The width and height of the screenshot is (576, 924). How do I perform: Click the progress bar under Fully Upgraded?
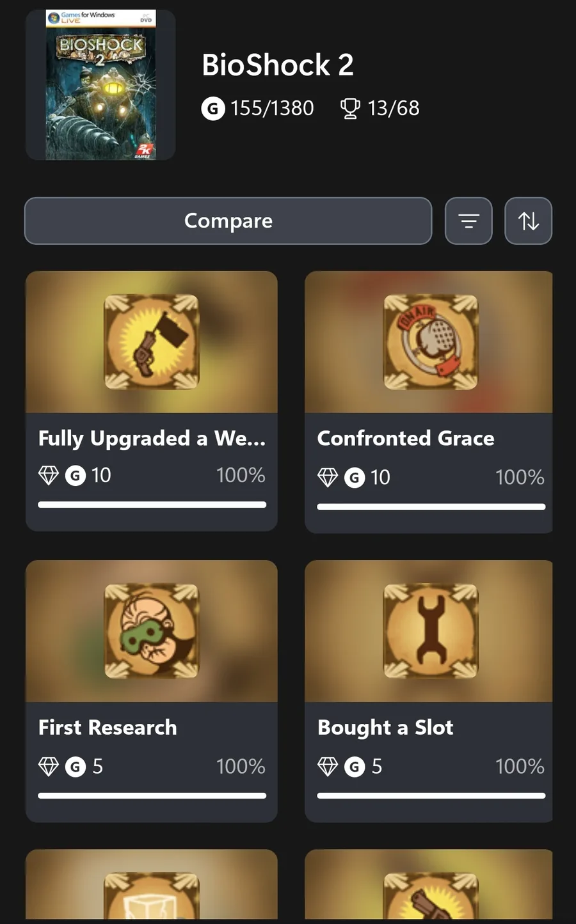coord(152,505)
